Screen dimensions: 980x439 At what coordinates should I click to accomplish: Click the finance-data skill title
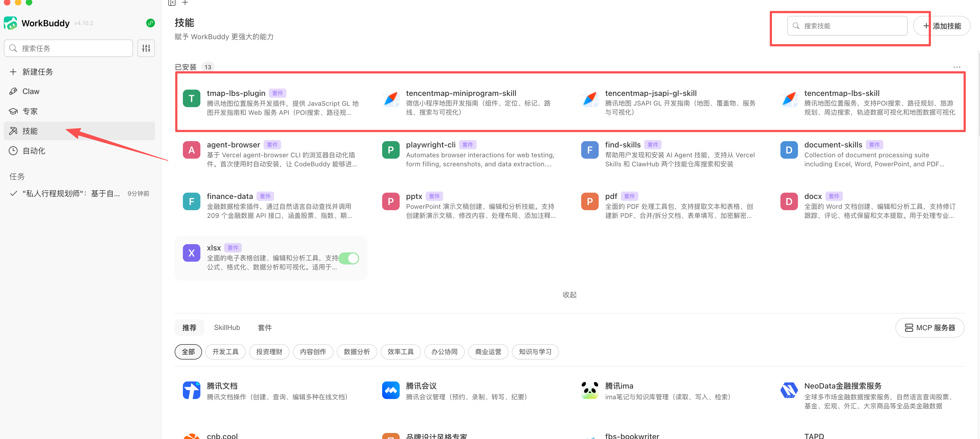(x=230, y=196)
